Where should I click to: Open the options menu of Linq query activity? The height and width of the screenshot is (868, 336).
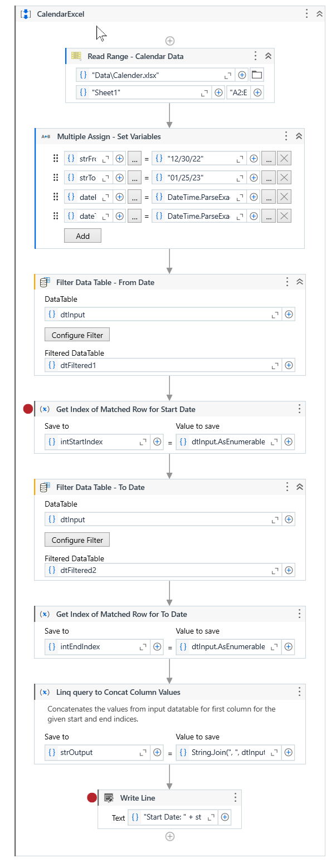click(x=299, y=692)
